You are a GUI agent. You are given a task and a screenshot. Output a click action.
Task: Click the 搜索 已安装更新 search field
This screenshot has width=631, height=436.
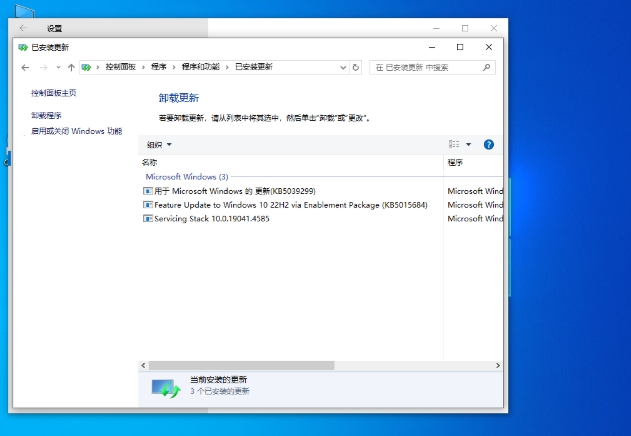click(425, 67)
